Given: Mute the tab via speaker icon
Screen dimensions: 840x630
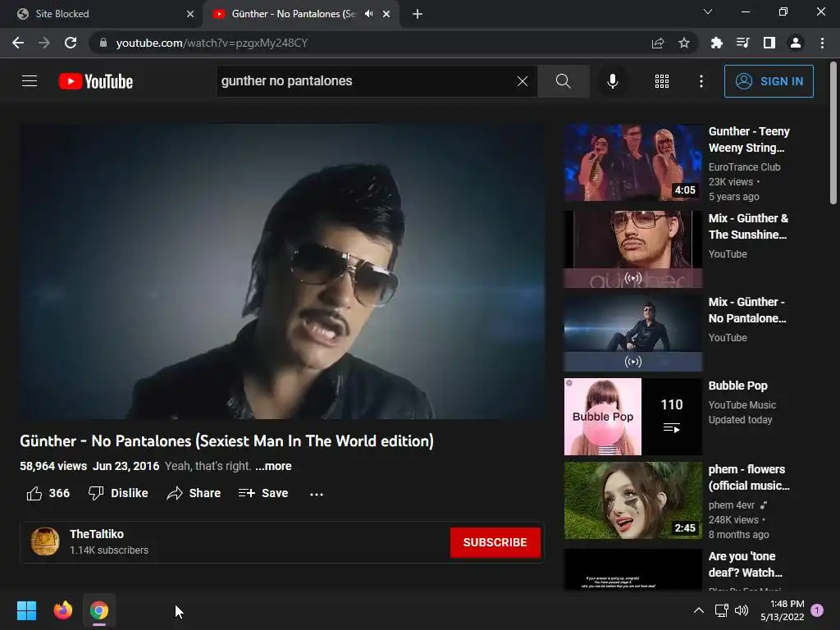Looking at the screenshot, I should [368, 14].
